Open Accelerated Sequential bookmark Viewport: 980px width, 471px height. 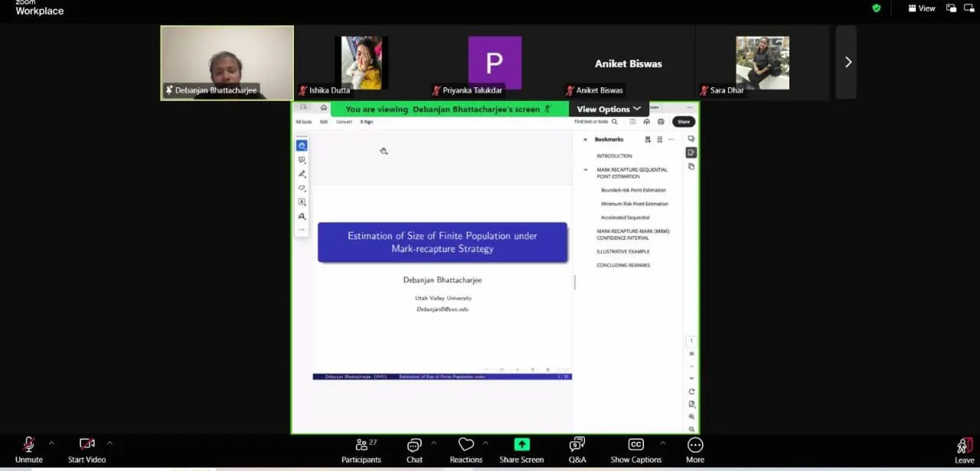(x=625, y=218)
